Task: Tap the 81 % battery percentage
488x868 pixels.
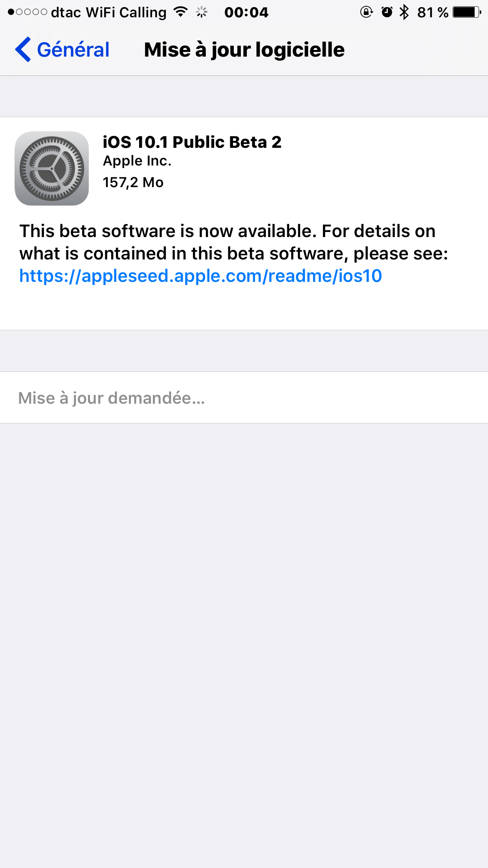Action: click(x=433, y=13)
